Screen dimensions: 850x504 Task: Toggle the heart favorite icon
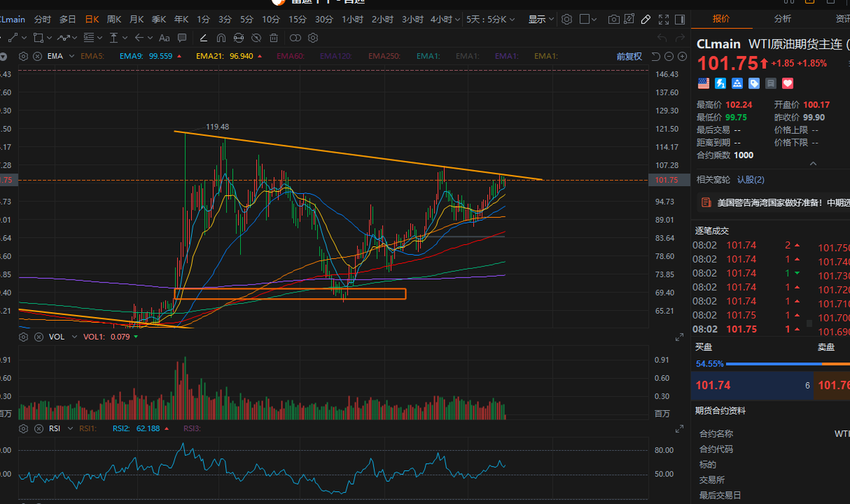[x=788, y=83]
